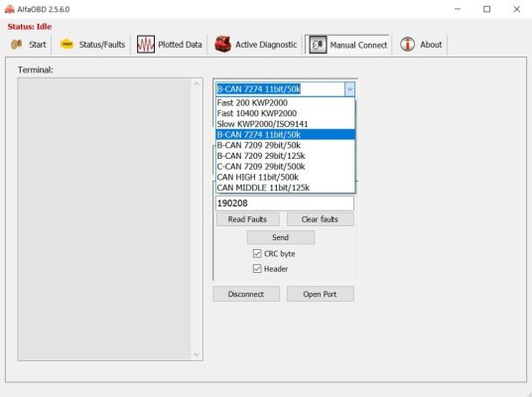Select Slow KWP2000/ISO9141 option
Viewport: 532px width, 397px height.
pyautogui.click(x=285, y=124)
